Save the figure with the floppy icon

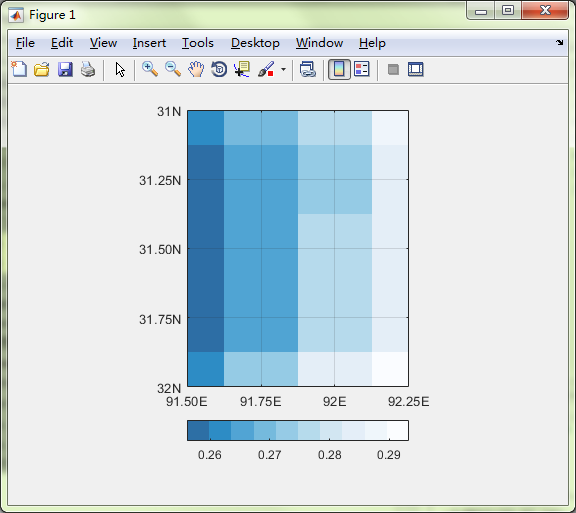(65, 69)
